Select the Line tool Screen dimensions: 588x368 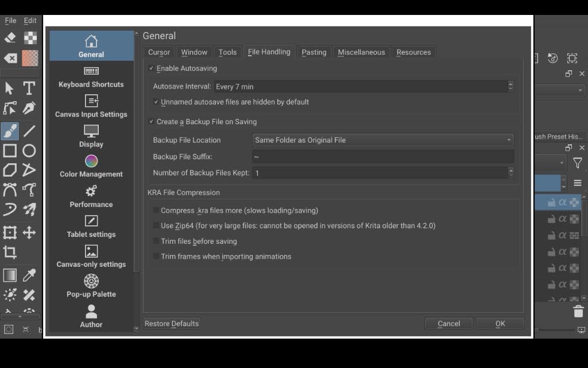click(x=29, y=131)
